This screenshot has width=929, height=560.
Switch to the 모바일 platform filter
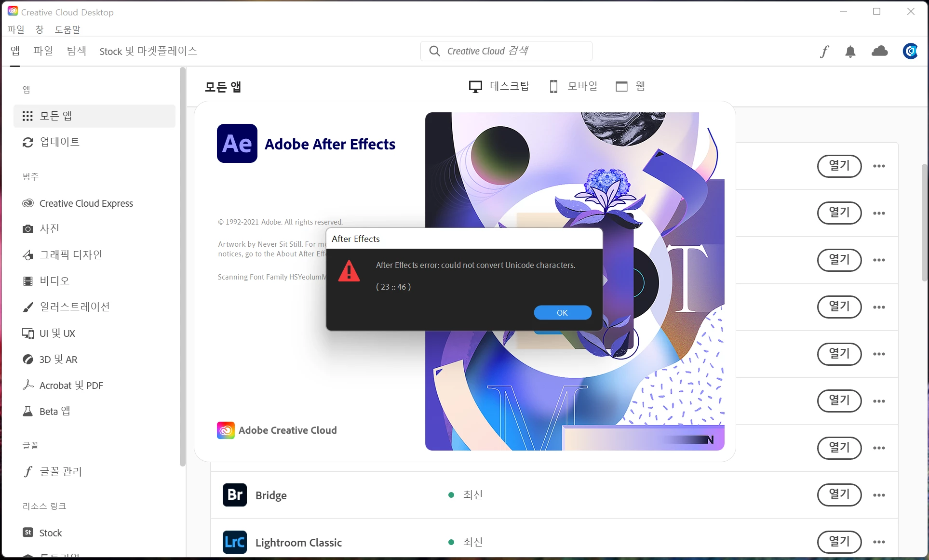574,86
